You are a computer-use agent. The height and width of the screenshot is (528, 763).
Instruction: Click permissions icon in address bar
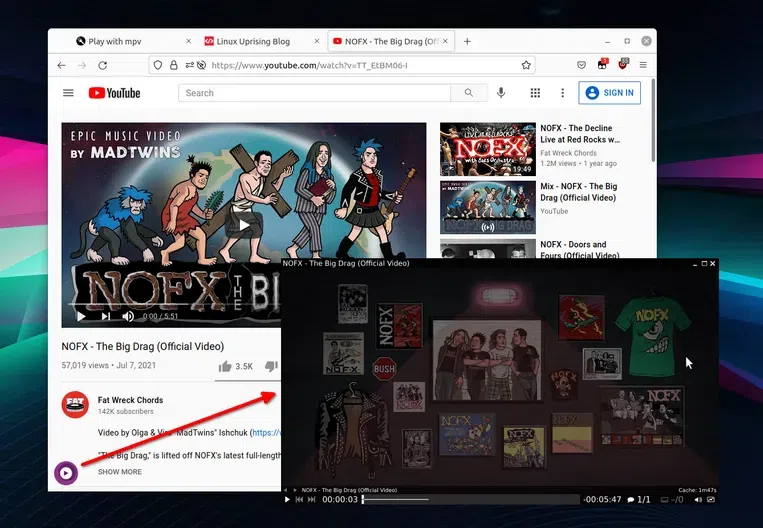189,65
